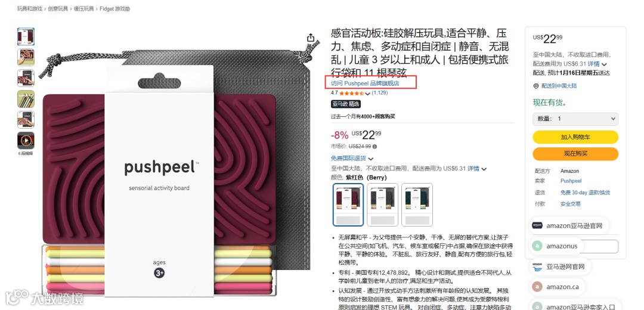Open the 缓压玩具 breadcrumb category
Viewport: 644px width, 310px height.
point(84,8)
